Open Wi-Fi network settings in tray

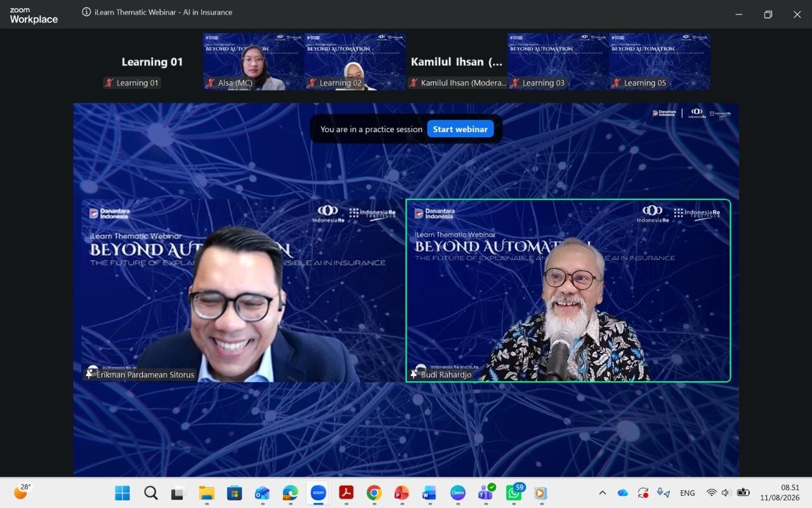click(712, 493)
